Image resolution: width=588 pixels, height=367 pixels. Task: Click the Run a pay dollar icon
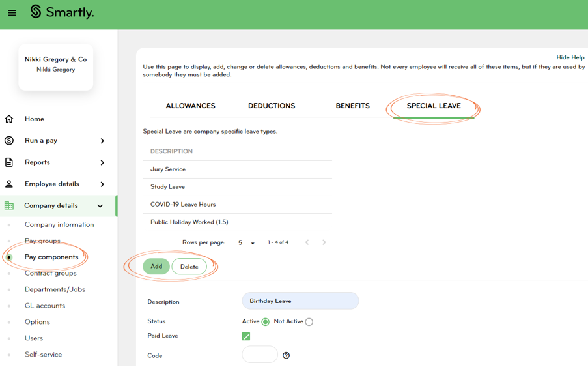(x=9, y=141)
